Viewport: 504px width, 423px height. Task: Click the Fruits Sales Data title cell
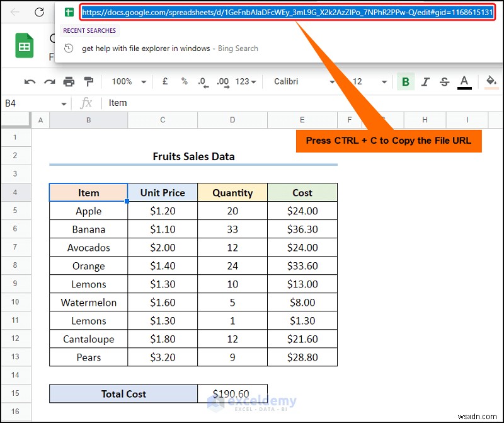pos(193,156)
